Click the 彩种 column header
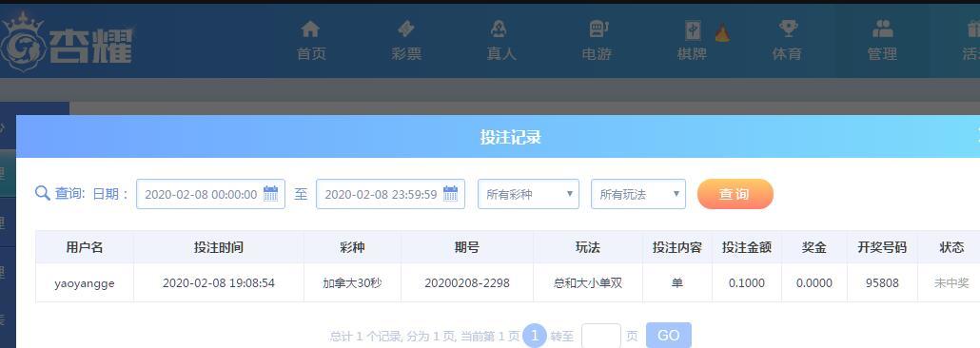Screen dimensions: 980x348 (352, 247)
